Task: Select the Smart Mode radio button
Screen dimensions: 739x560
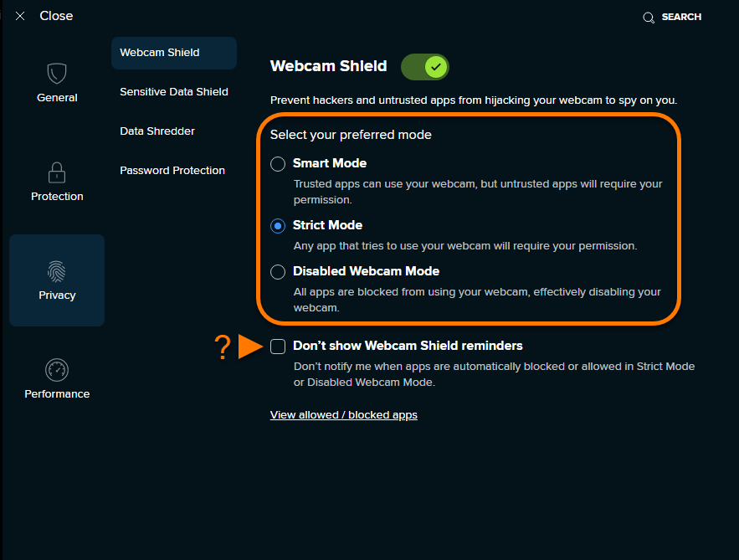Action: point(278,163)
